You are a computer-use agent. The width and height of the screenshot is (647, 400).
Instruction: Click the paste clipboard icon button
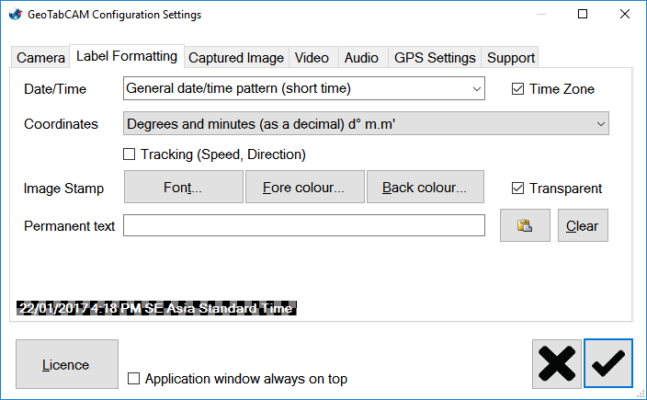pos(524,226)
